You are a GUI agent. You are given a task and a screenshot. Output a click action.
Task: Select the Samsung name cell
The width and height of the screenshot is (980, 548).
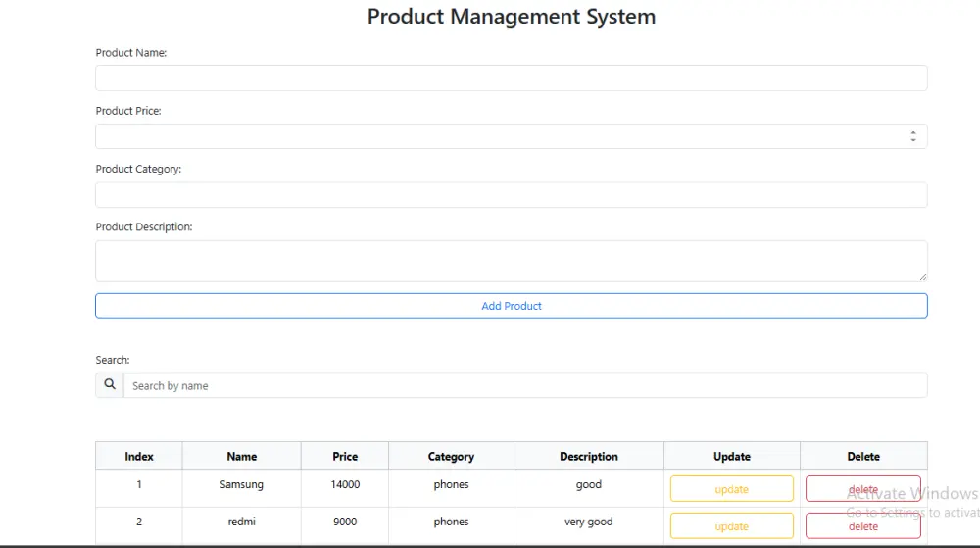coord(241,484)
